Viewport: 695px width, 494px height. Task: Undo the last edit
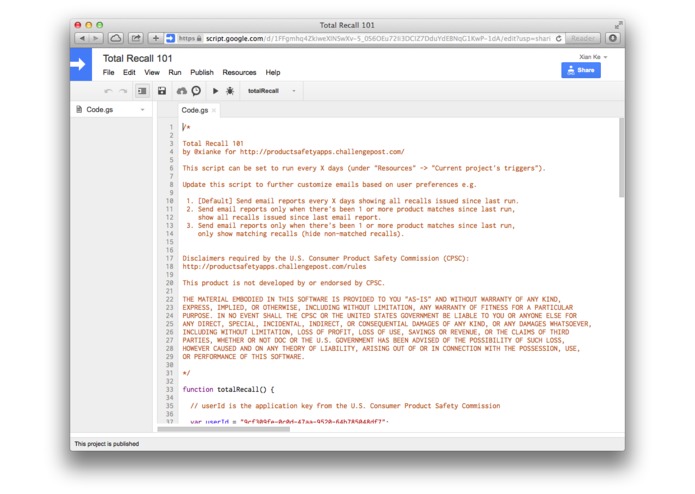pyautogui.click(x=108, y=91)
